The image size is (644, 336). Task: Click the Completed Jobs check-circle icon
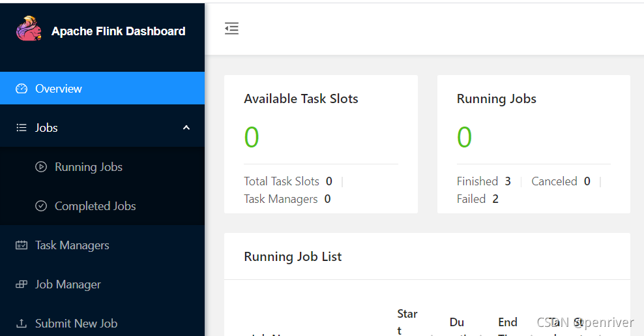[x=41, y=206]
